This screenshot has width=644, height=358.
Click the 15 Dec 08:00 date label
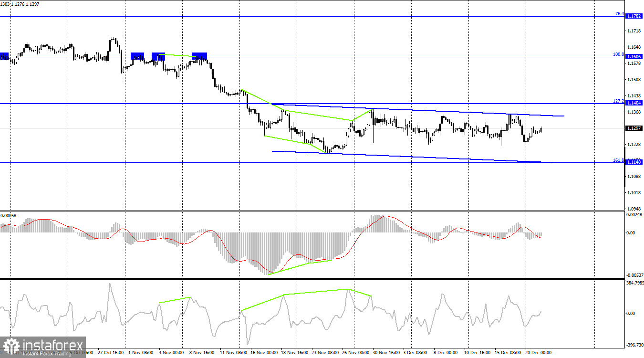pyautogui.click(x=508, y=353)
